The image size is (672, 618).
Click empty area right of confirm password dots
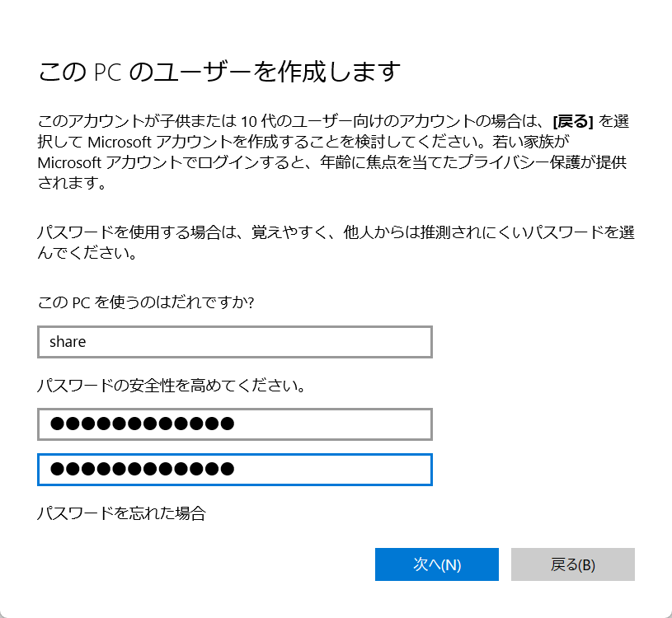point(332,470)
